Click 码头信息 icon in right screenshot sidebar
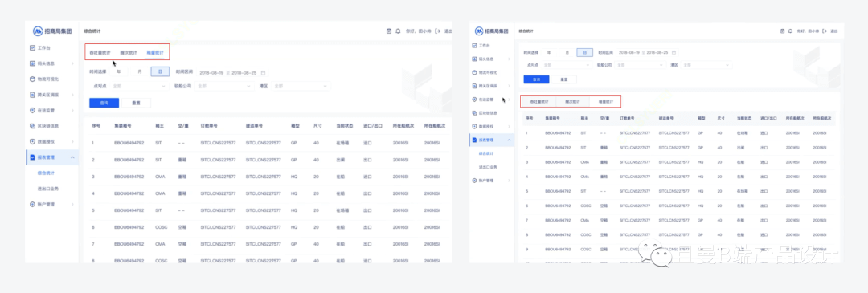 coord(474,59)
